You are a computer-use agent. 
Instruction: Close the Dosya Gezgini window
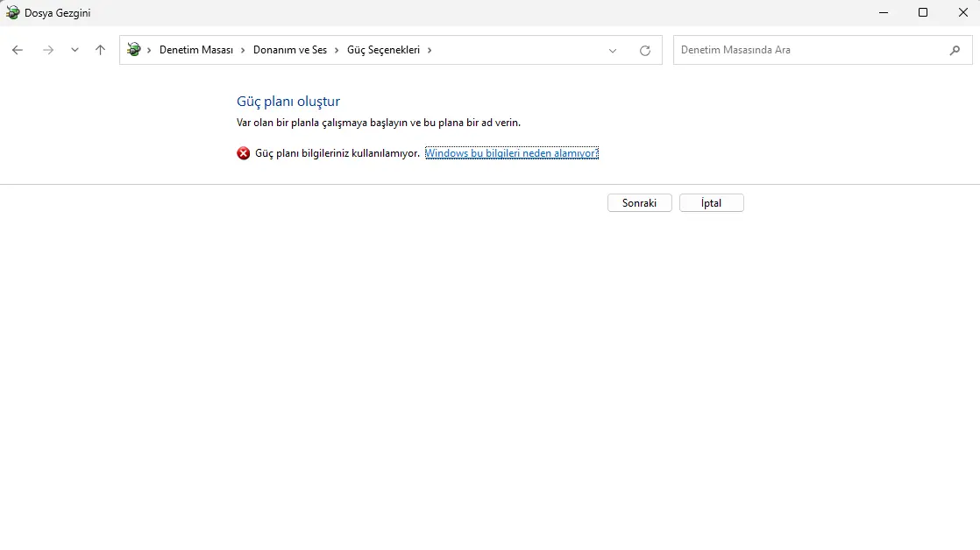pos(962,12)
